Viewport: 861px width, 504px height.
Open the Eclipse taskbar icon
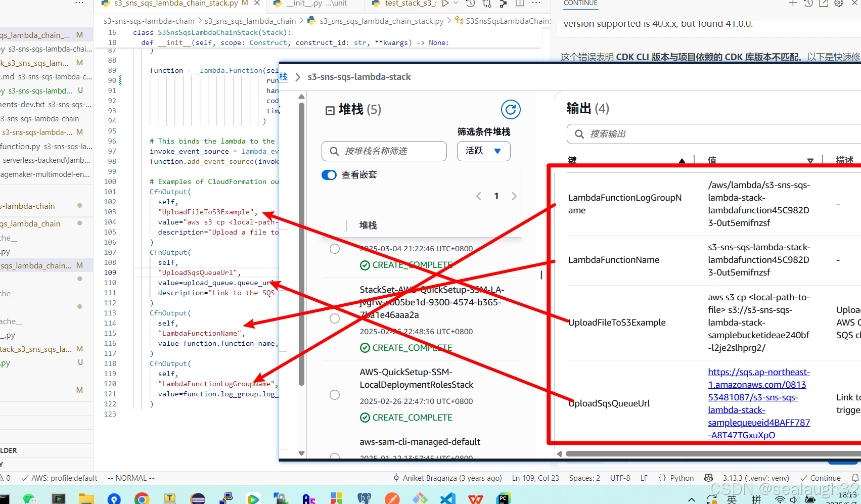(x=198, y=499)
